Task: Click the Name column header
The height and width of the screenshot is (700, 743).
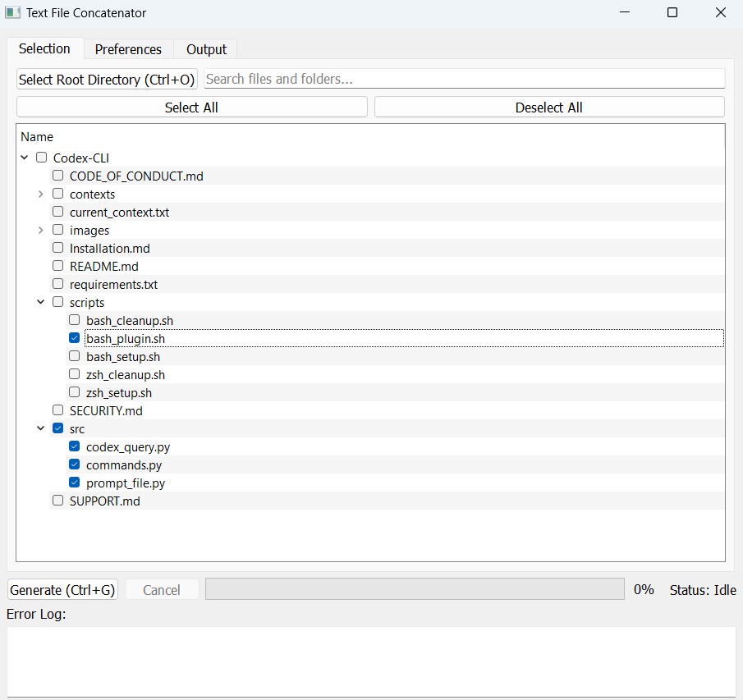Action: (x=37, y=137)
